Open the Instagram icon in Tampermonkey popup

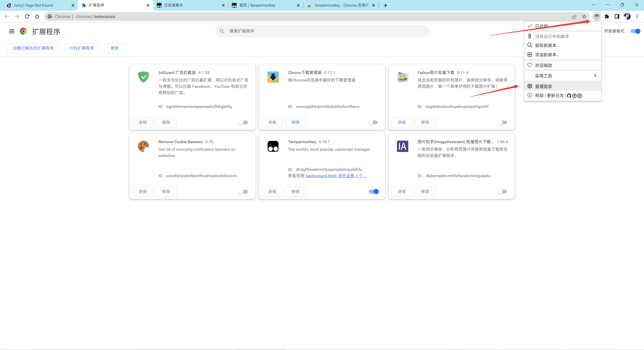[x=579, y=96]
